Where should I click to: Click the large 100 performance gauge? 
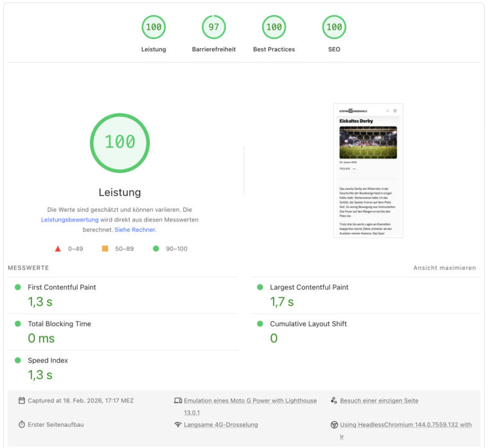pos(119,142)
